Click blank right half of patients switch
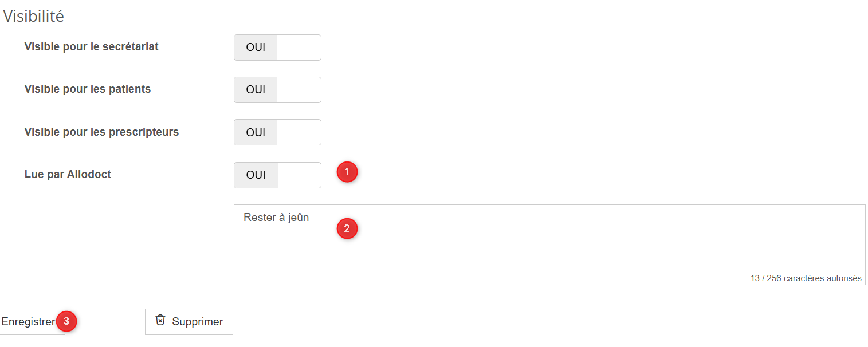868x347 pixels. click(x=299, y=90)
